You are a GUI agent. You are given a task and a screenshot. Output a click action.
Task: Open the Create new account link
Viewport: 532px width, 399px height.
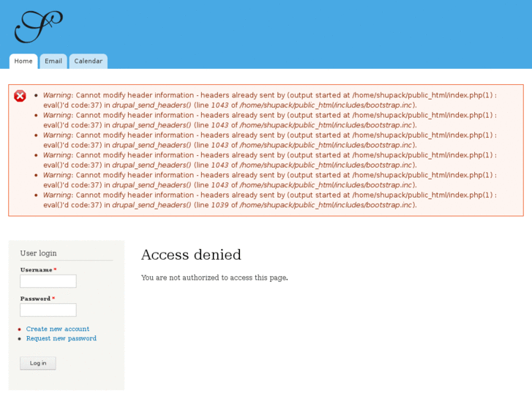58,329
